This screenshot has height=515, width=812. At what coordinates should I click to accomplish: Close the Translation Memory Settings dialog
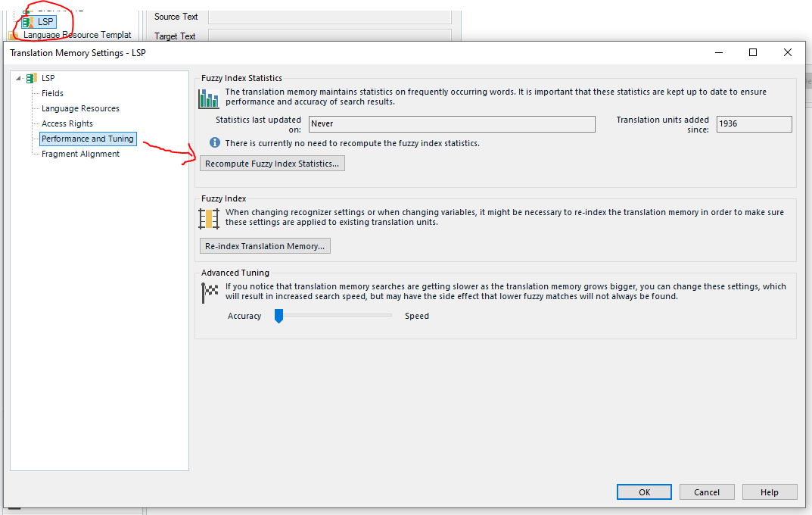coord(788,52)
